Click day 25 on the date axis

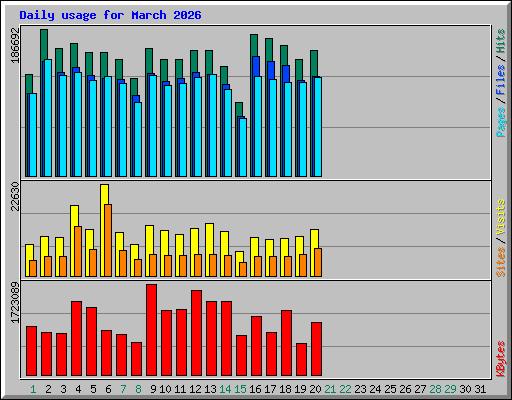click(x=390, y=389)
